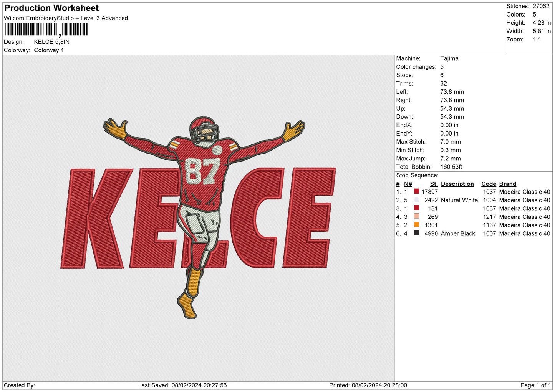555x392 pixels.
Task: Click the design name 'KELCE 5,8IN'
Action: coord(52,42)
